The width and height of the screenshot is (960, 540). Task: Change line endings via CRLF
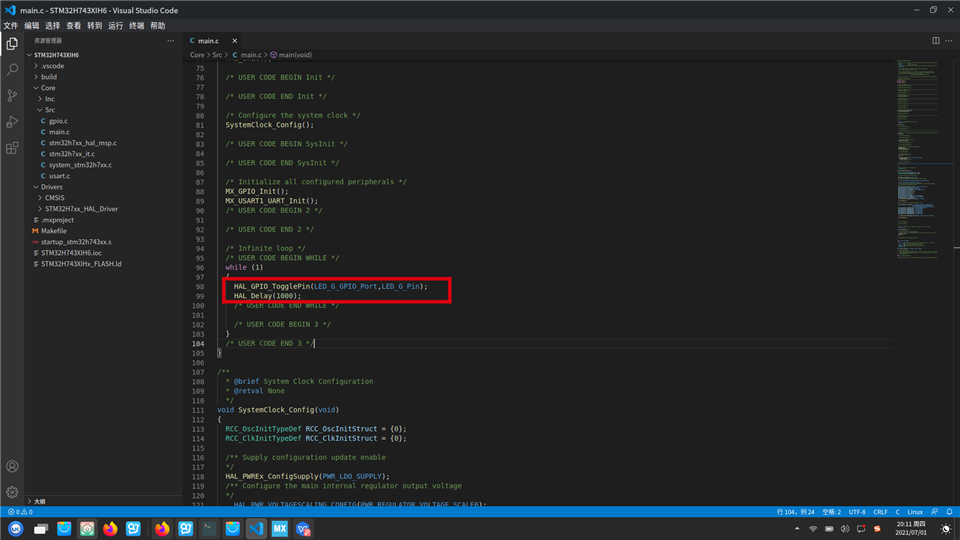click(x=880, y=512)
